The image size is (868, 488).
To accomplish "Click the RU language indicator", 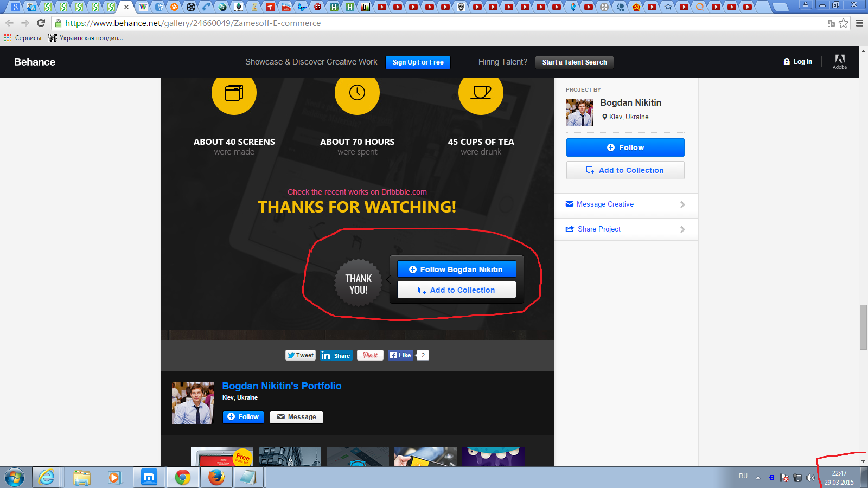I will tap(743, 476).
